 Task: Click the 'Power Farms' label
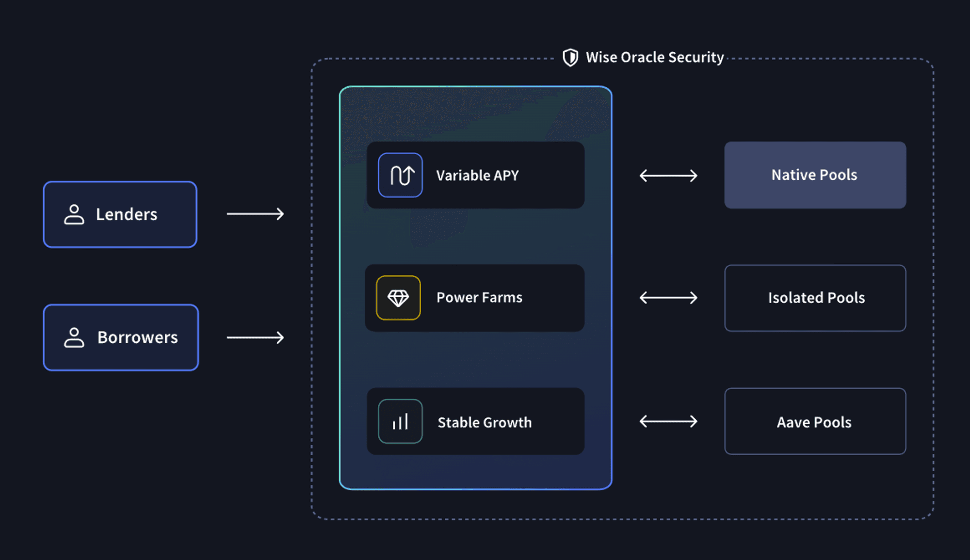point(479,298)
